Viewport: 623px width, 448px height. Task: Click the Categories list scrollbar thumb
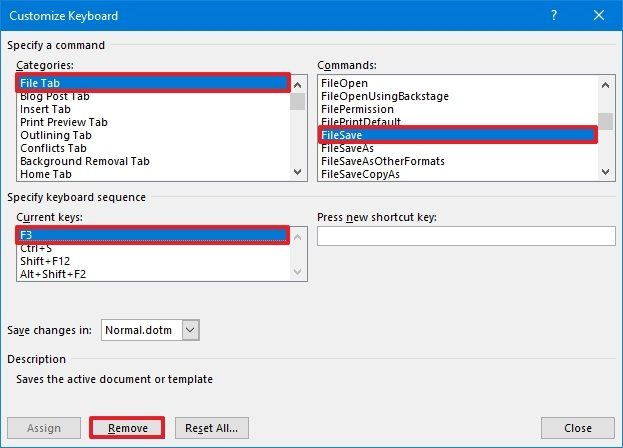[x=298, y=101]
